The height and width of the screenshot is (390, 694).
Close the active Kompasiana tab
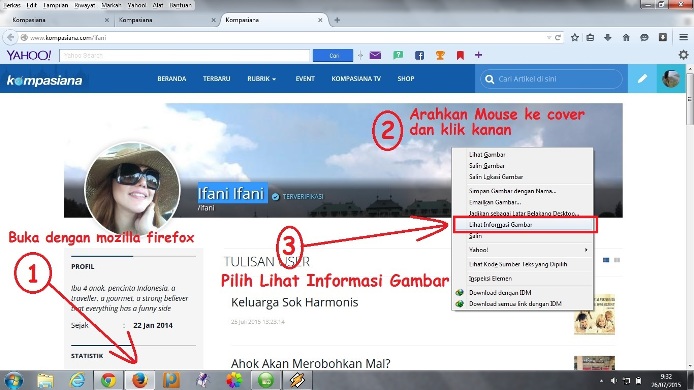320,20
